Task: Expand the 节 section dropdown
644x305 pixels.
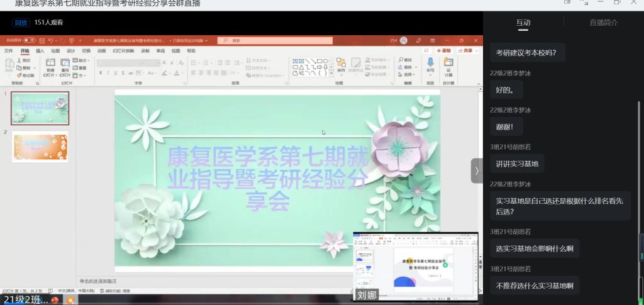Action: 79,75
